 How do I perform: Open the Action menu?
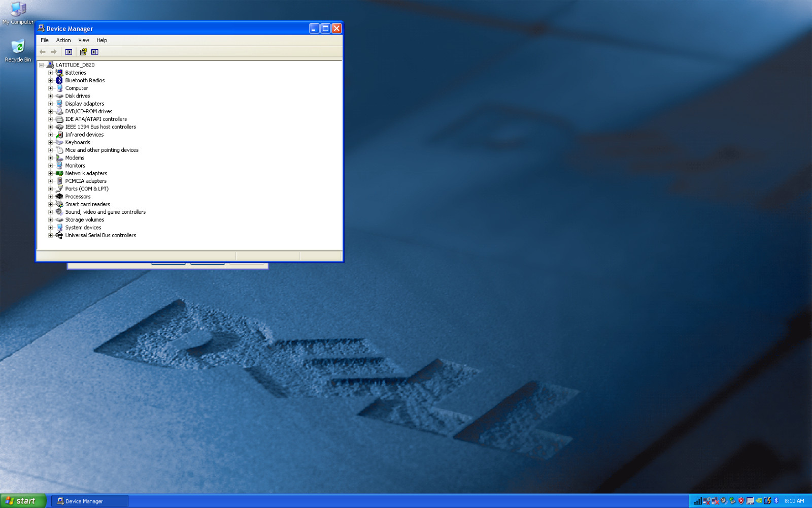pos(63,40)
